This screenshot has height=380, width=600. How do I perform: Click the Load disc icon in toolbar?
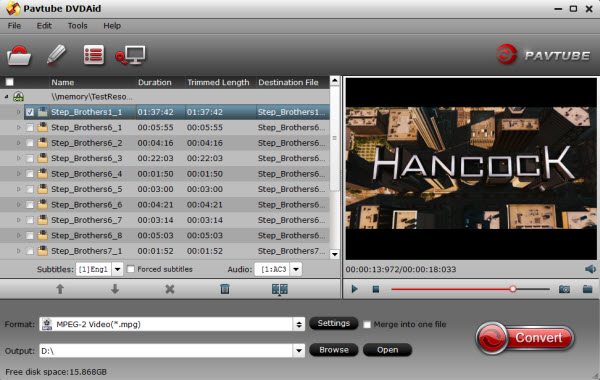point(19,56)
